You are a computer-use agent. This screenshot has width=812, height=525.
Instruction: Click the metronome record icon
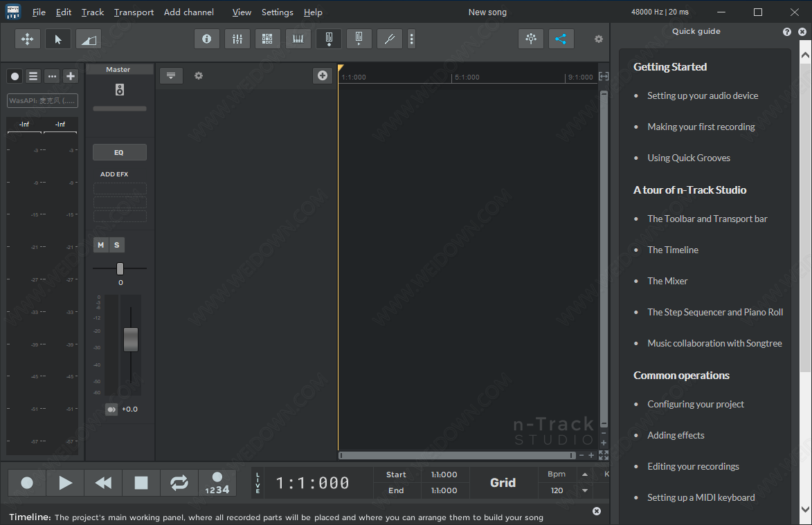[x=329, y=39]
